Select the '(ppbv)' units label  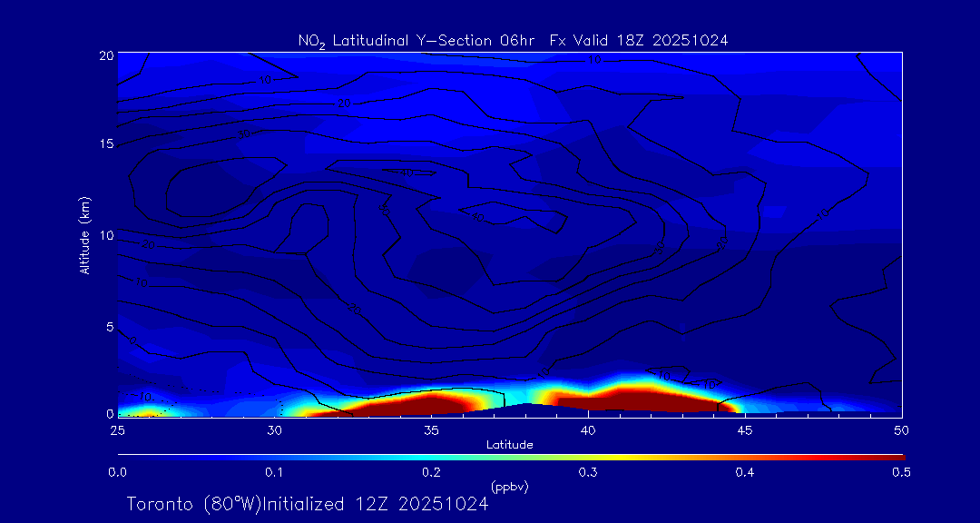509,487
